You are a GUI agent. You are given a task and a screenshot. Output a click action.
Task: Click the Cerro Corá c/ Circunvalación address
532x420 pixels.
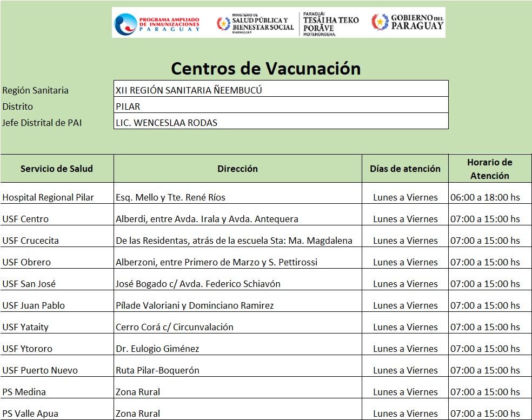pyautogui.click(x=175, y=327)
